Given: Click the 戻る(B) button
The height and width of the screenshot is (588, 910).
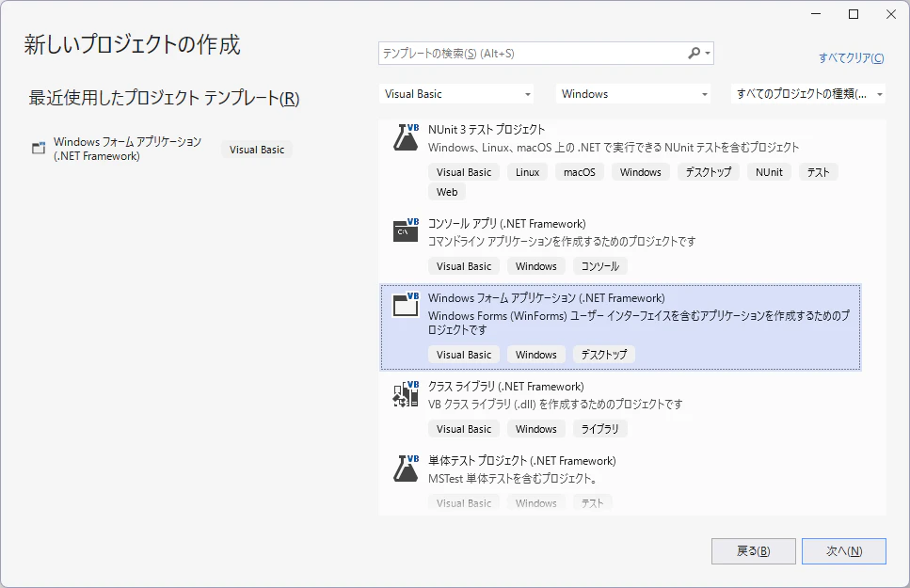Looking at the screenshot, I should (753, 551).
